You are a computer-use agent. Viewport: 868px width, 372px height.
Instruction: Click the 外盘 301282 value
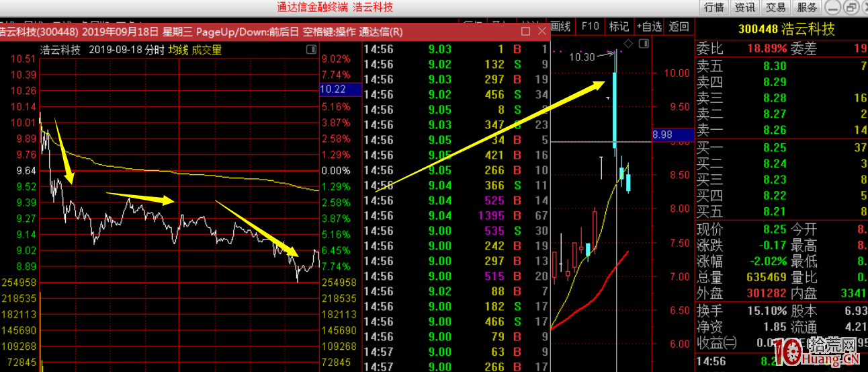click(x=767, y=293)
